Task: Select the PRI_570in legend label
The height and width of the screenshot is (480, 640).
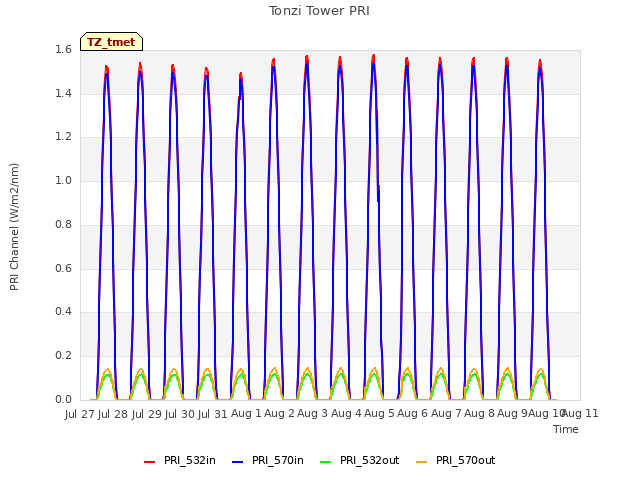Action: 278,460
